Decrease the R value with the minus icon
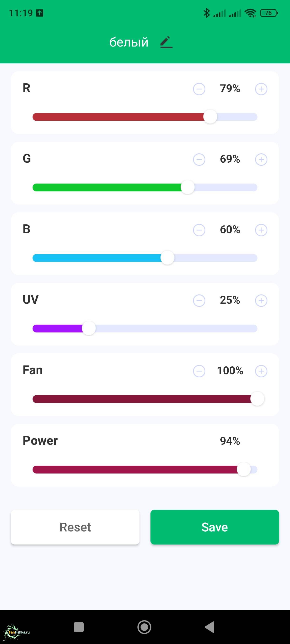Viewport: 290px width, 644px height. (x=199, y=89)
